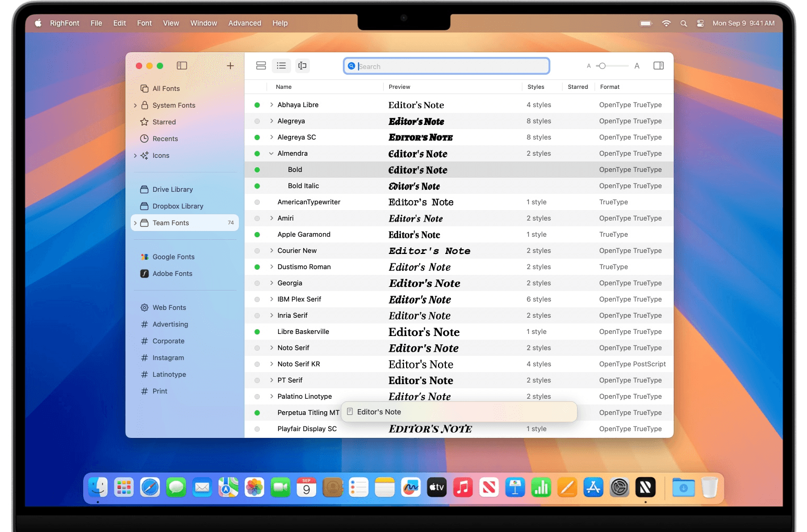The image size is (807, 532).
Task: Open Google Fonts source
Action: [167, 257]
